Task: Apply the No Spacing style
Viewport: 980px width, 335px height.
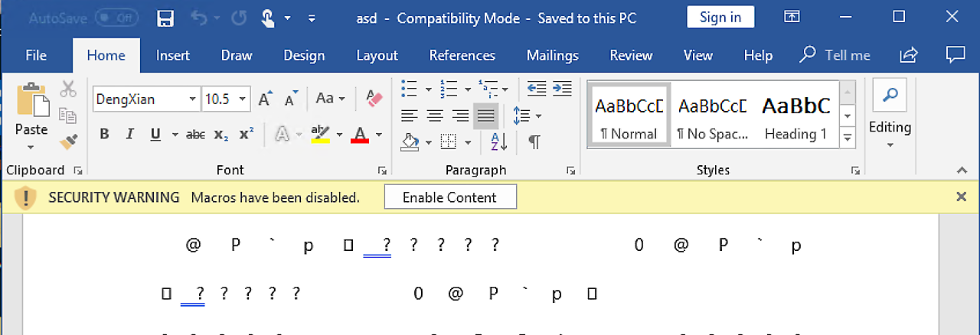Action: 713,115
